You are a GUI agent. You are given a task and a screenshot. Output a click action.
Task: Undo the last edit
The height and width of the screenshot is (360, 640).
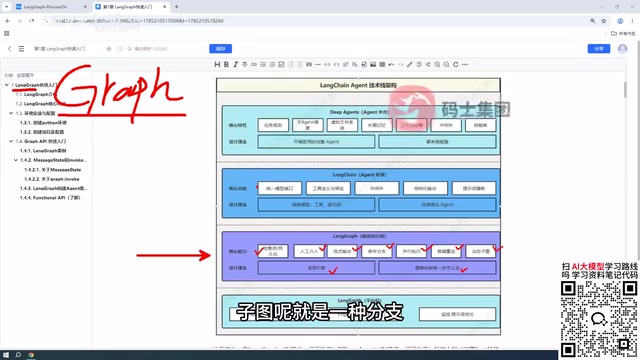[x=391, y=64]
